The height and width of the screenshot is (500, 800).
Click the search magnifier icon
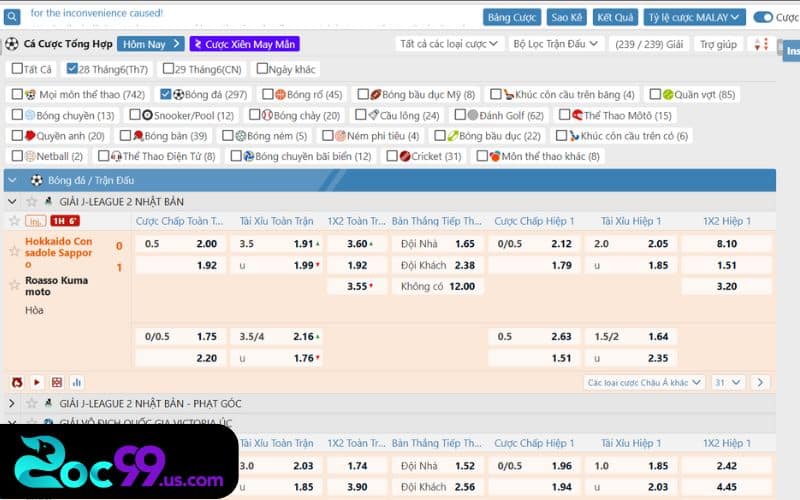(x=12, y=16)
